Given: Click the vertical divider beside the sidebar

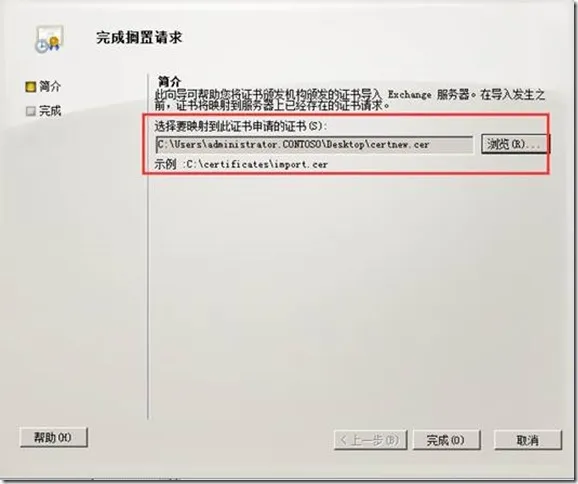Looking at the screenshot, I should coord(148,246).
